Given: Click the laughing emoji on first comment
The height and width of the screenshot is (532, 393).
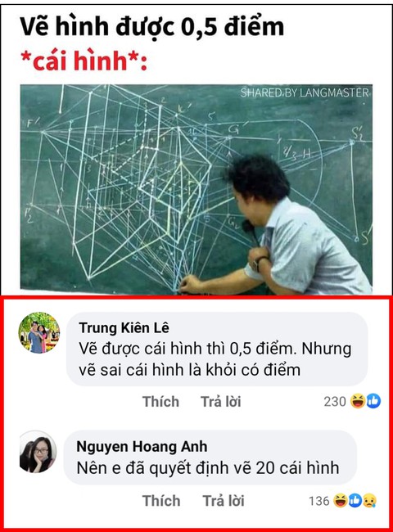Looking at the screenshot, I should [x=358, y=401].
